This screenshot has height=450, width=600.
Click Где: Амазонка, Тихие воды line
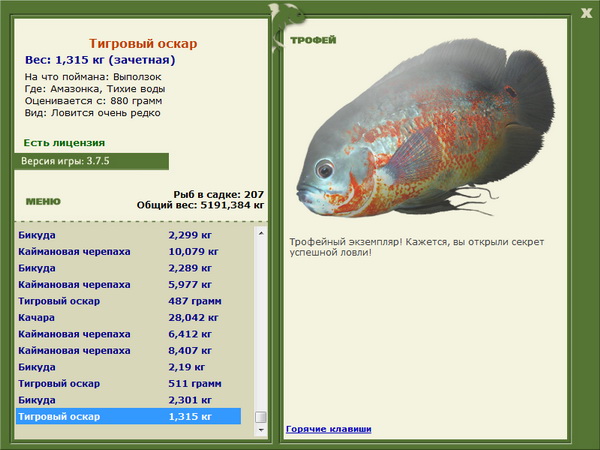tap(95, 89)
